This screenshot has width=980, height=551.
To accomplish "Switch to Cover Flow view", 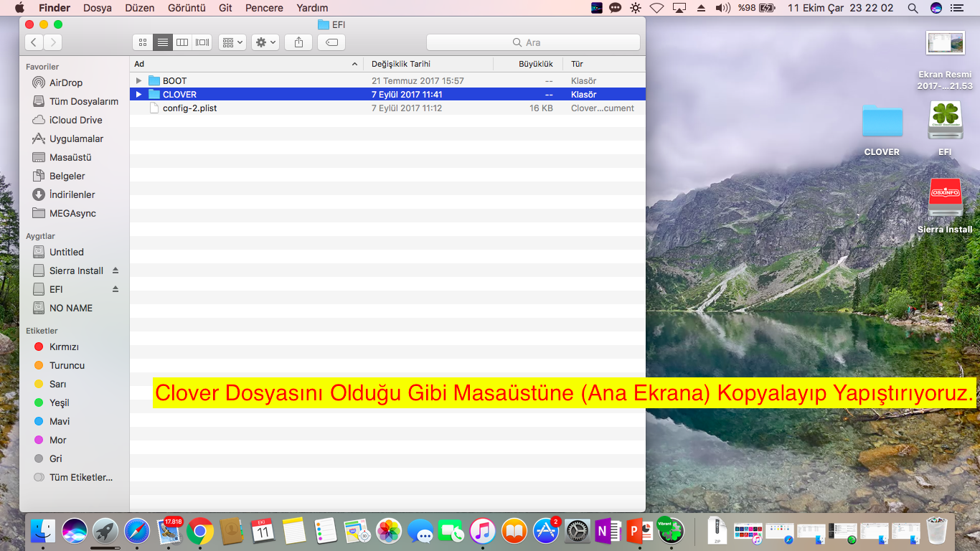I will click(x=202, y=42).
